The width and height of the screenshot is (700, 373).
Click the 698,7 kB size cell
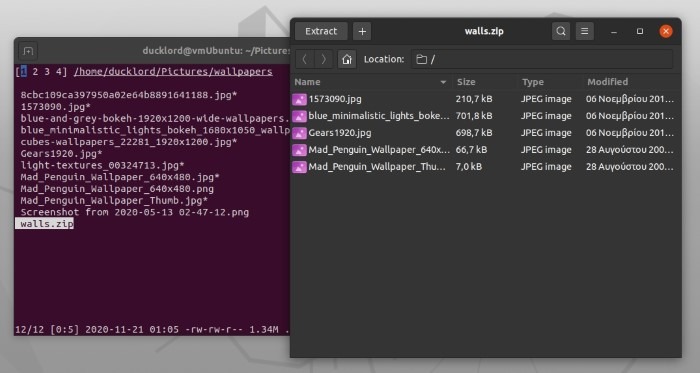(x=474, y=133)
